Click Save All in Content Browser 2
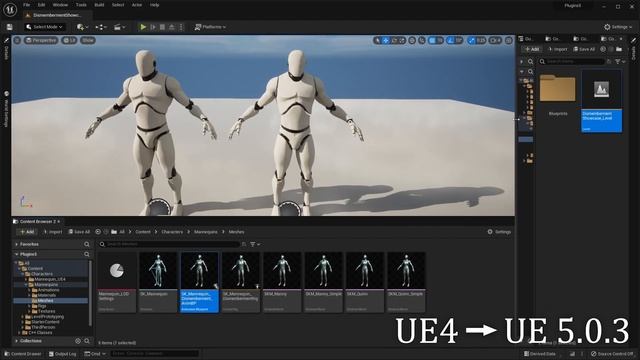 coord(79,231)
